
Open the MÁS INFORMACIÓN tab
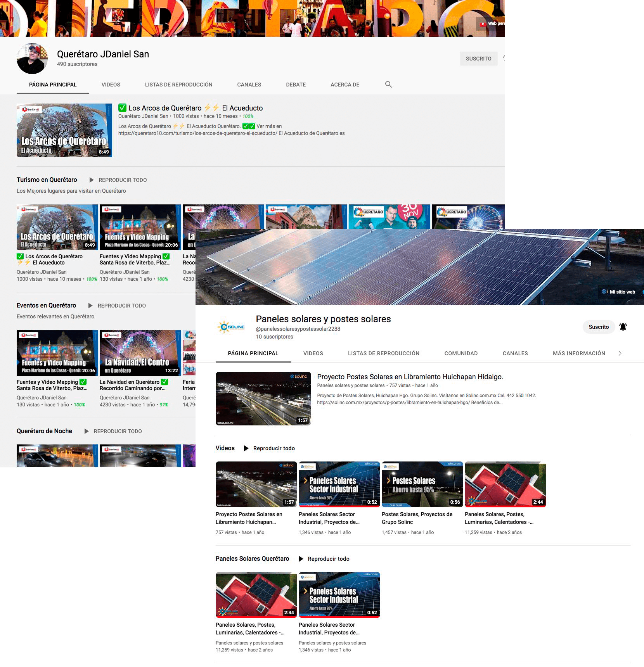click(579, 353)
